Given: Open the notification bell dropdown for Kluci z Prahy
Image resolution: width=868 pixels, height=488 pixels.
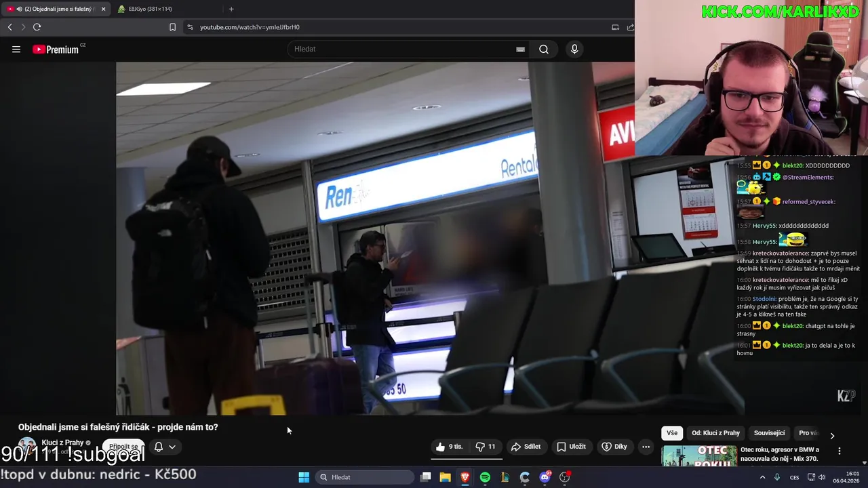Looking at the screenshot, I should [x=165, y=447].
